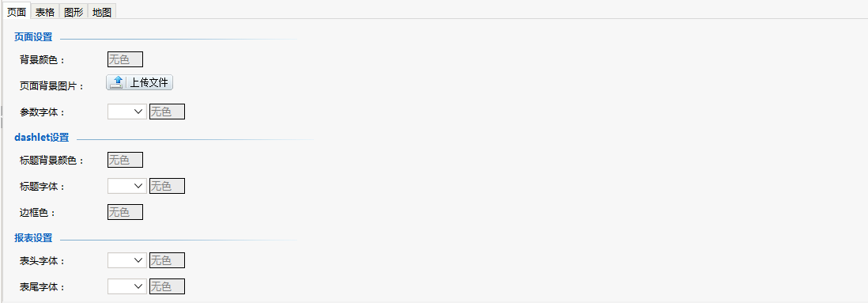Open the 表尾字体 font dropdown
868x303 pixels.
[x=127, y=286]
